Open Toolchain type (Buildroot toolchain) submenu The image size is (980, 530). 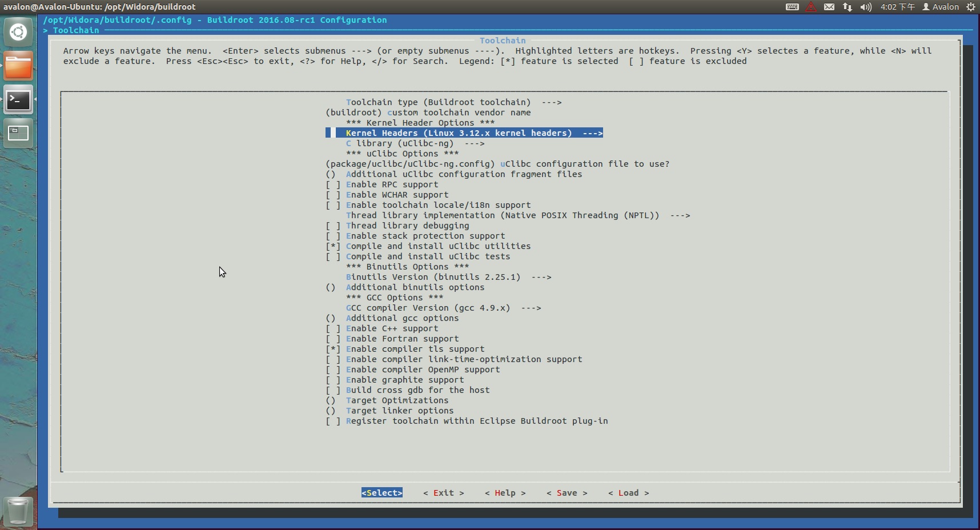[454, 102]
